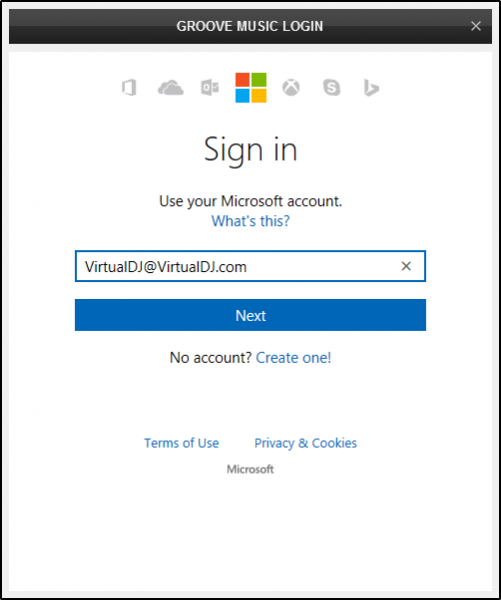501x600 pixels.
Task: Click the Office icon in the service row
Action: 129,88
